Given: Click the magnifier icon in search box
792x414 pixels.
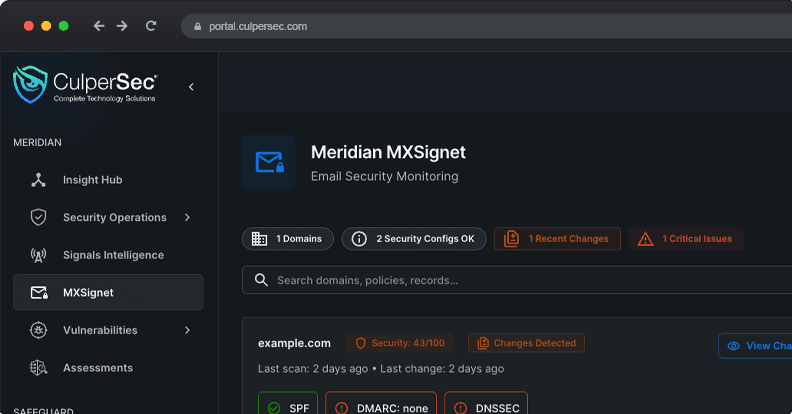Looking at the screenshot, I should click(x=261, y=280).
